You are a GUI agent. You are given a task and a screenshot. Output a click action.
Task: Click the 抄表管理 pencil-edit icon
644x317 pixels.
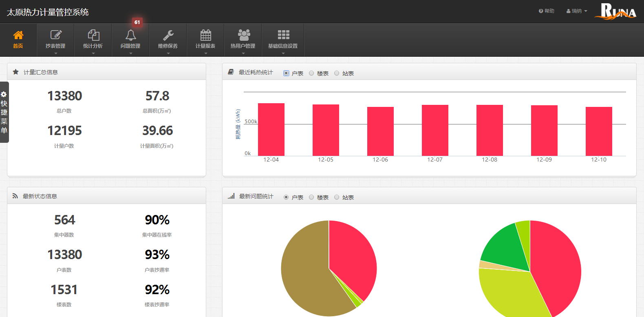coord(56,35)
